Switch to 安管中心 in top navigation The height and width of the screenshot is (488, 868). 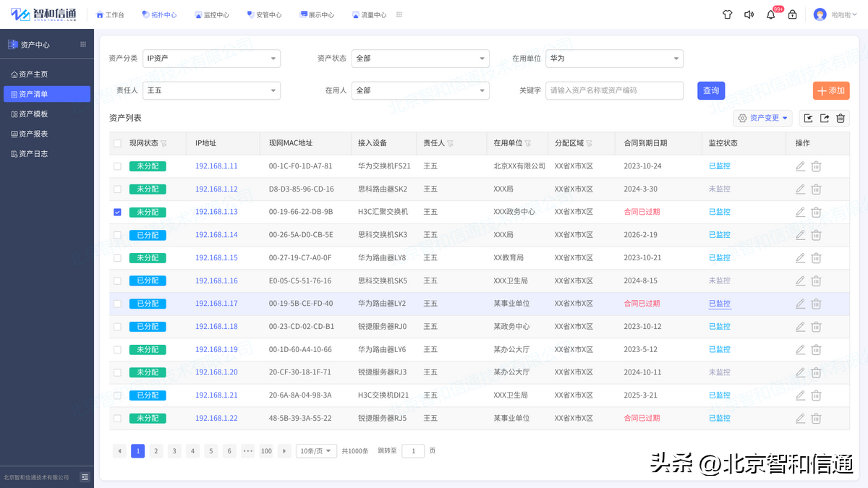[264, 14]
